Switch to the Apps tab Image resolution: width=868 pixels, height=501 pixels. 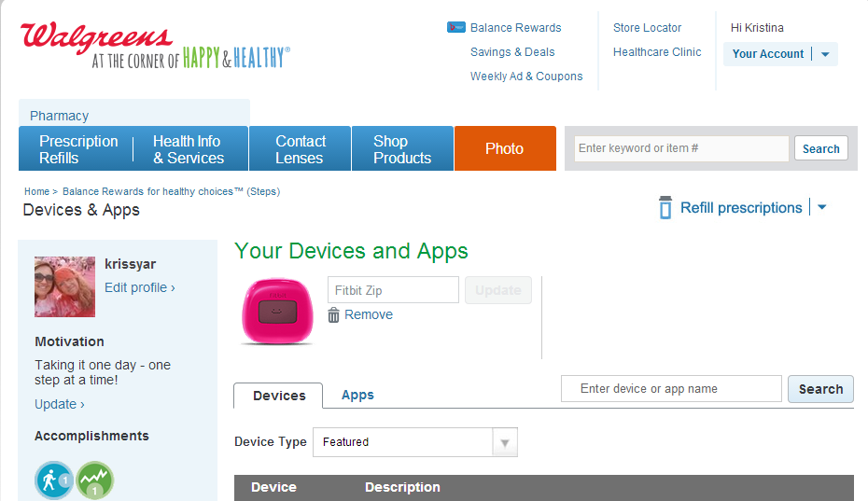coord(357,396)
